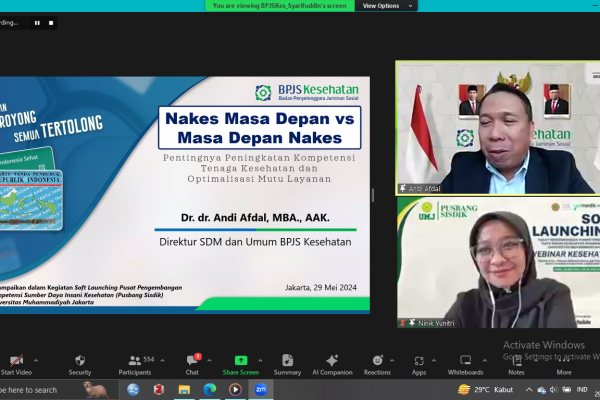Click the pin icon on Andi Afdal's tile
This screenshot has height=400, width=600.
pyautogui.click(x=402, y=188)
